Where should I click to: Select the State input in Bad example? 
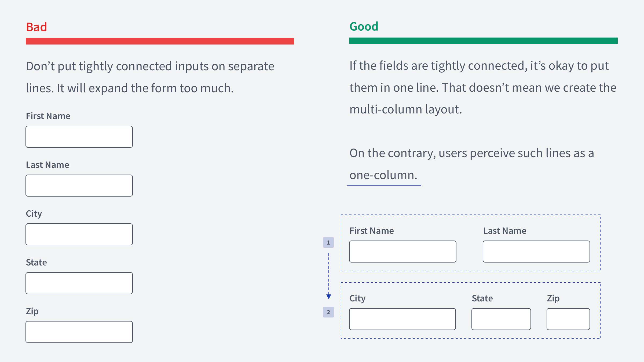click(x=79, y=283)
